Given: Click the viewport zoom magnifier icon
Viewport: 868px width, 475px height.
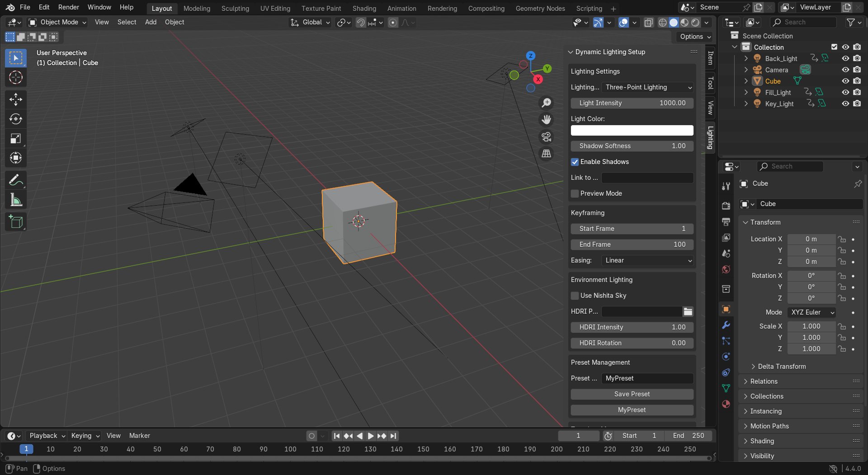Looking at the screenshot, I should point(547,103).
